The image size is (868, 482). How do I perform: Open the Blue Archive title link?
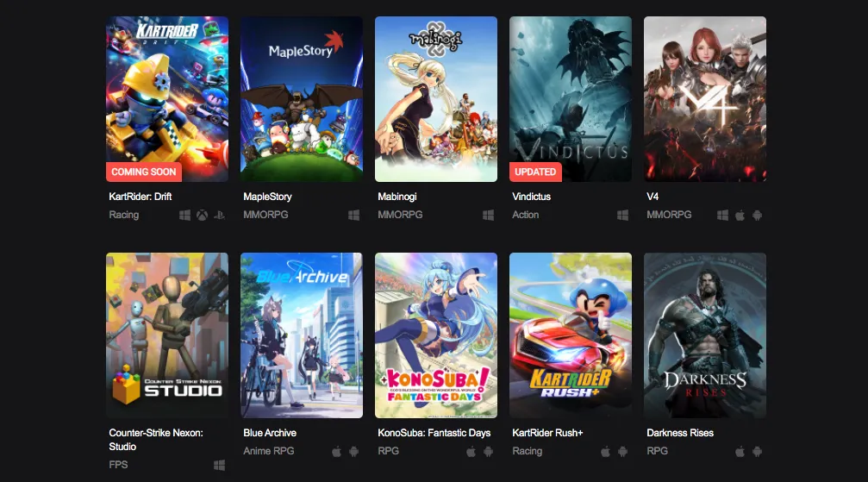270,433
